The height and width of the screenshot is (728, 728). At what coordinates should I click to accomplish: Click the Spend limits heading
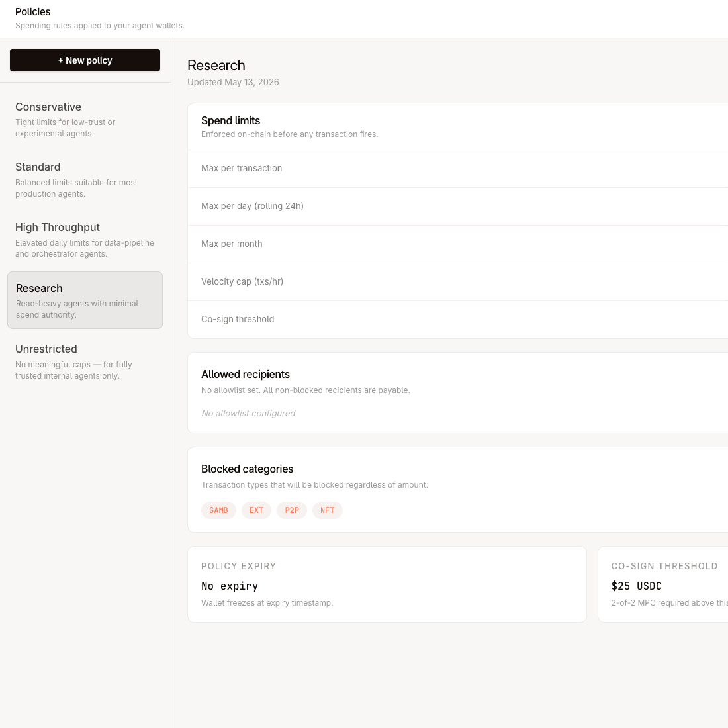coord(231,120)
